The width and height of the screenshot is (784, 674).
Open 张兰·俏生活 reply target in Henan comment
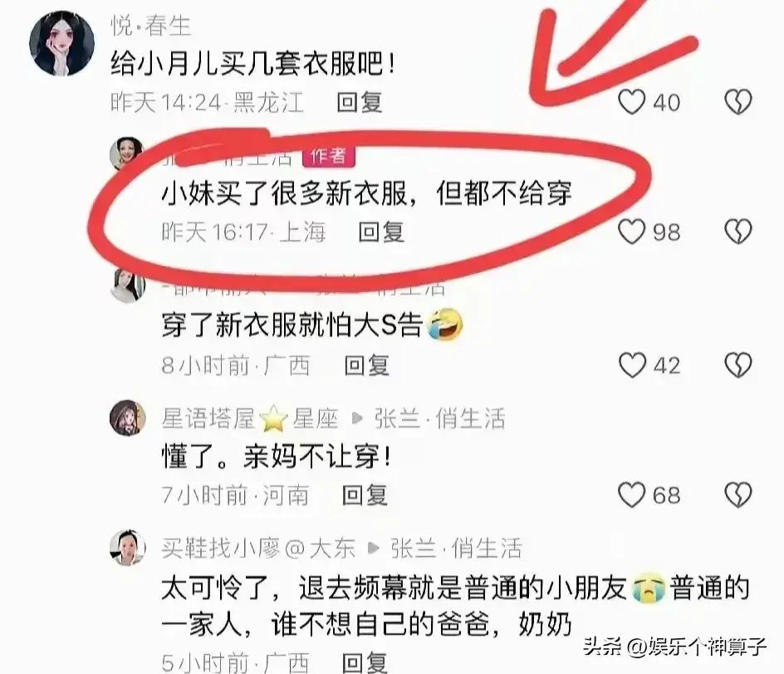[439, 418]
